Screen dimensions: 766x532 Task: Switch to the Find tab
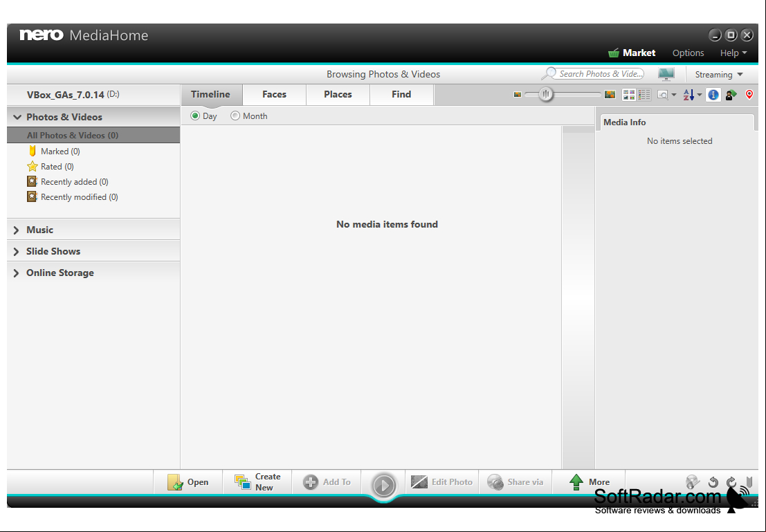[x=401, y=94]
